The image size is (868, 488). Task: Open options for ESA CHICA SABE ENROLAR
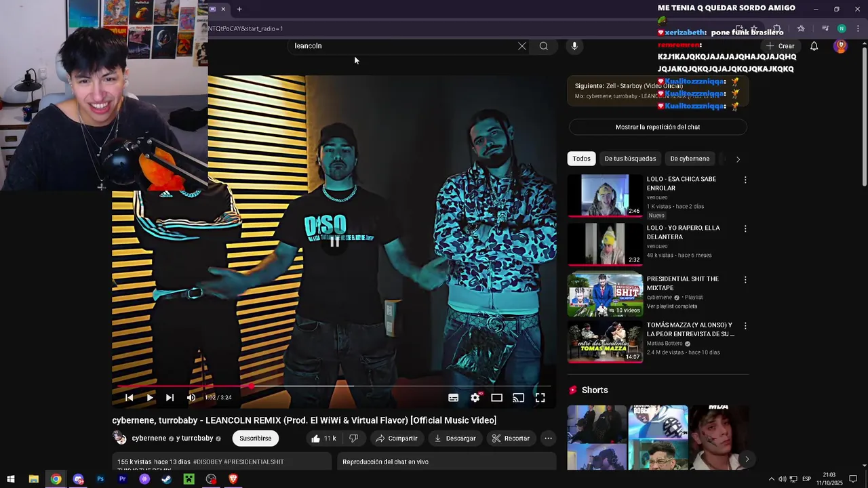tap(745, 180)
